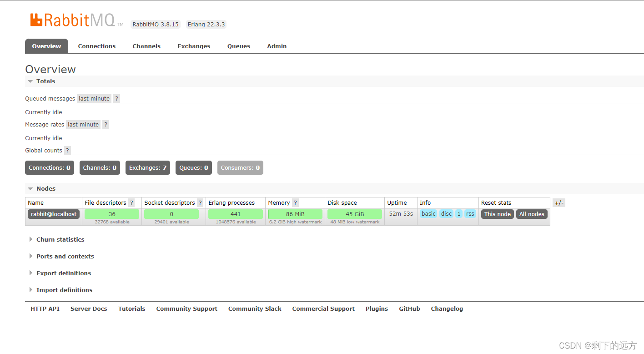Viewport: 644px width, 354px height.
Task: Click the Disk space column header
Action: (342, 202)
